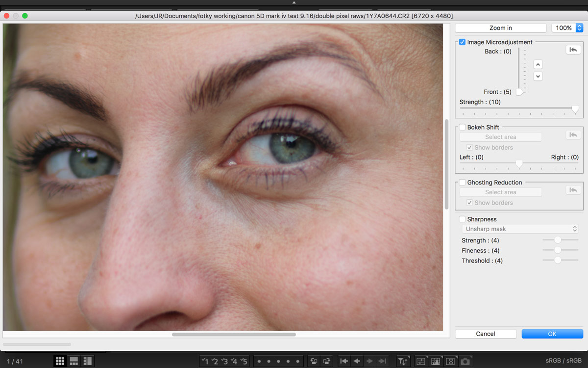This screenshot has height=368, width=588.
Task: Open the 100% zoom level dropdown
Action: click(567, 28)
